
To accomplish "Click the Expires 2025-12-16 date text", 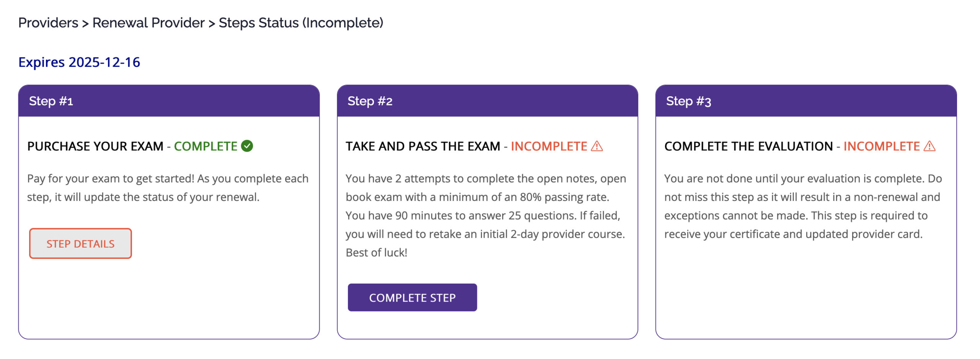I will coord(79,62).
